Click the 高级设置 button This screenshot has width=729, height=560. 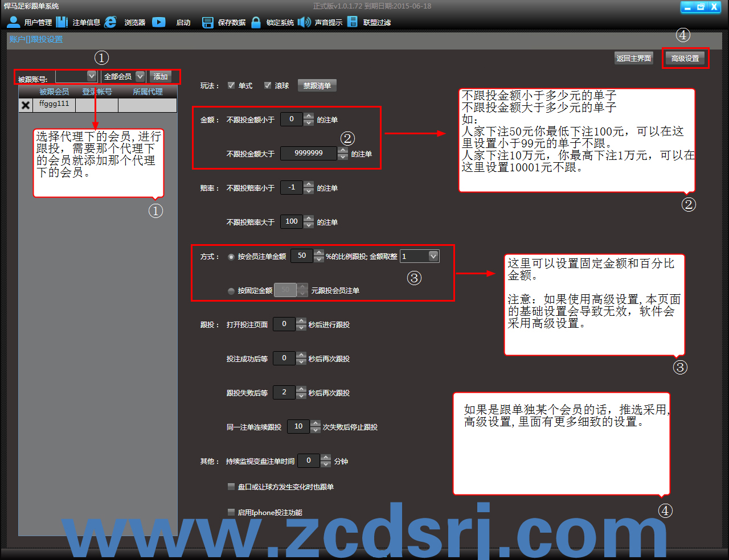pos(685,58)
